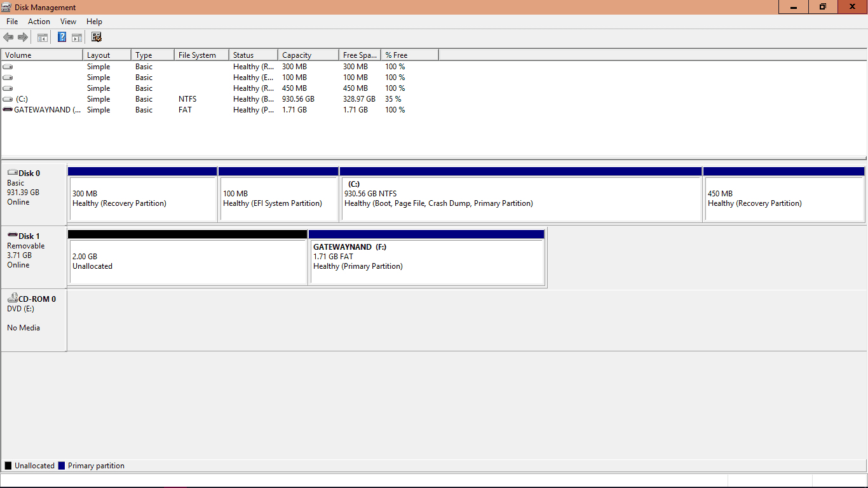The height and width of the screenshot is (488, 868).
Task: Select the GATEWAYNAND (F:) partition block
Action: [426, 257]
